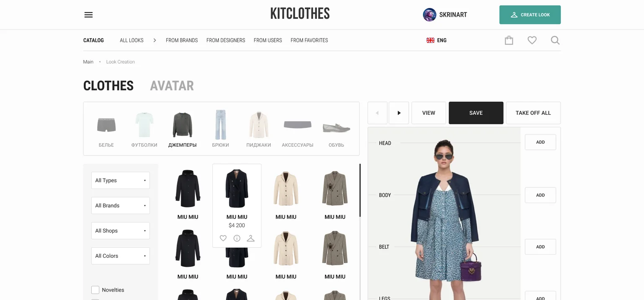
Task: Select the Clothes tab
Action: point(108,85)
